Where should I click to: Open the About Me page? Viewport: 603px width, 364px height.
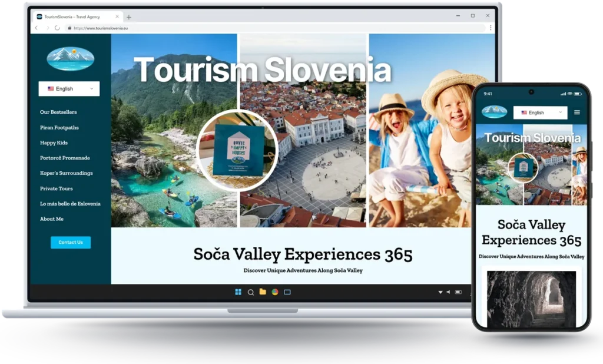coord(52,219)
